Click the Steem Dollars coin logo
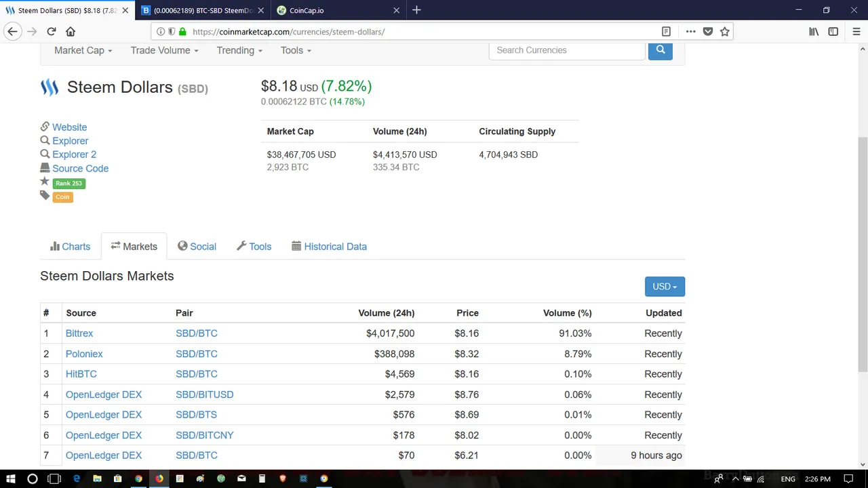Image resolution: width=868 pixels, height=488 pixels. point(50,87)
